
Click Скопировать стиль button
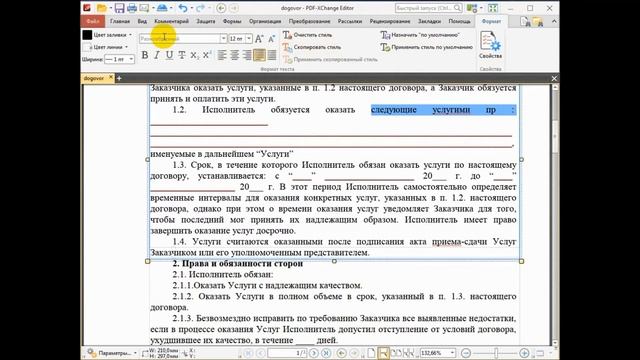[x=312, y=47]
